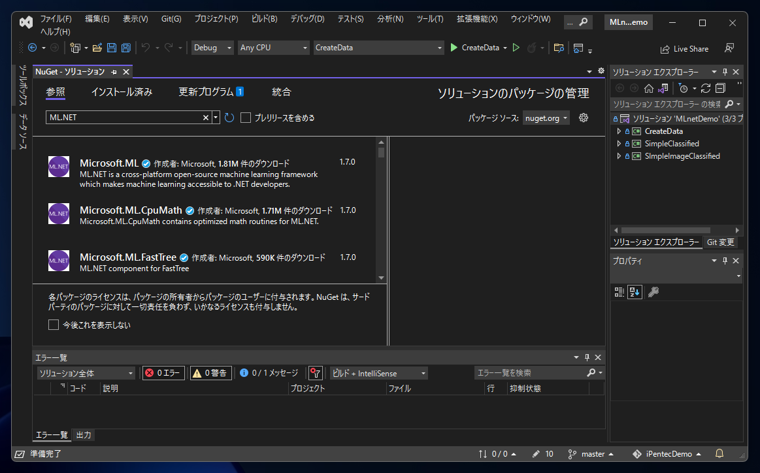
Task: Click the wrench Property Pages icon
Action: coord(653,292)
